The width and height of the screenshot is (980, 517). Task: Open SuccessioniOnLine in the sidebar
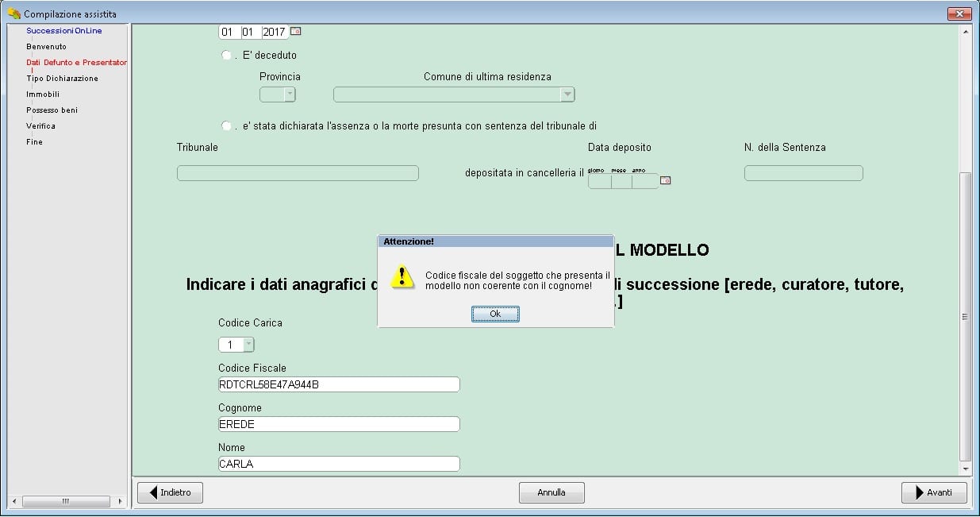point(63,30)
